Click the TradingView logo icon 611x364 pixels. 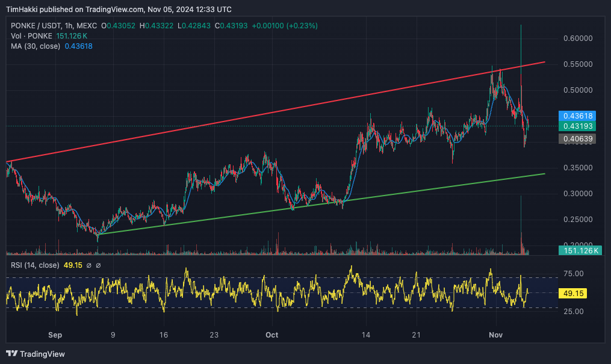click(x=11, y=354)
